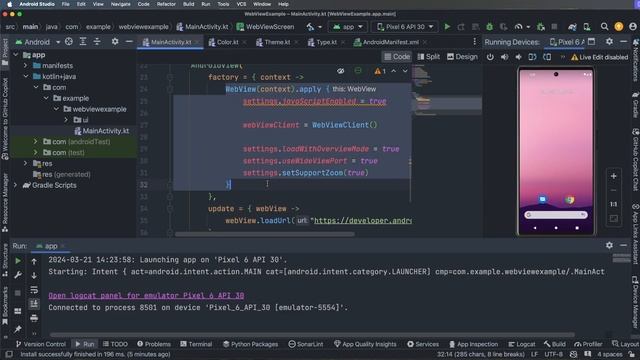Open project tool window gear settings
This screenshot has height=360, width=640.
(x=115, y=42)
